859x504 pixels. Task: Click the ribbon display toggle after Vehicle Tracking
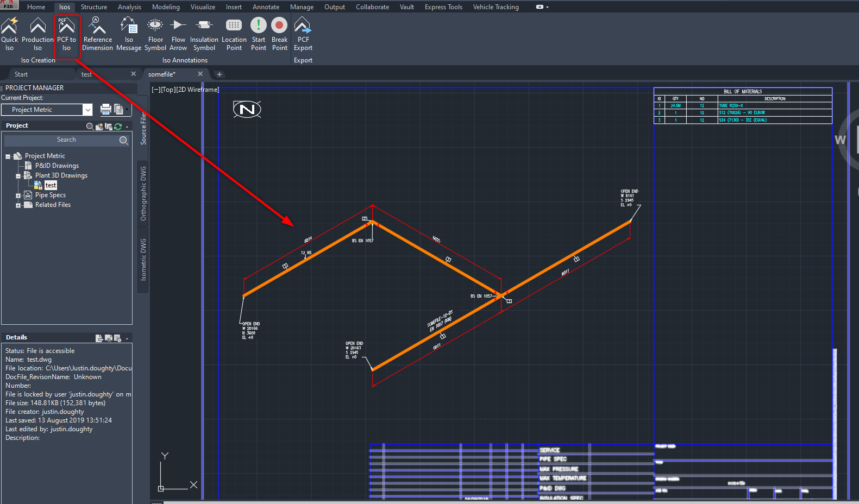tap(542, 7)
